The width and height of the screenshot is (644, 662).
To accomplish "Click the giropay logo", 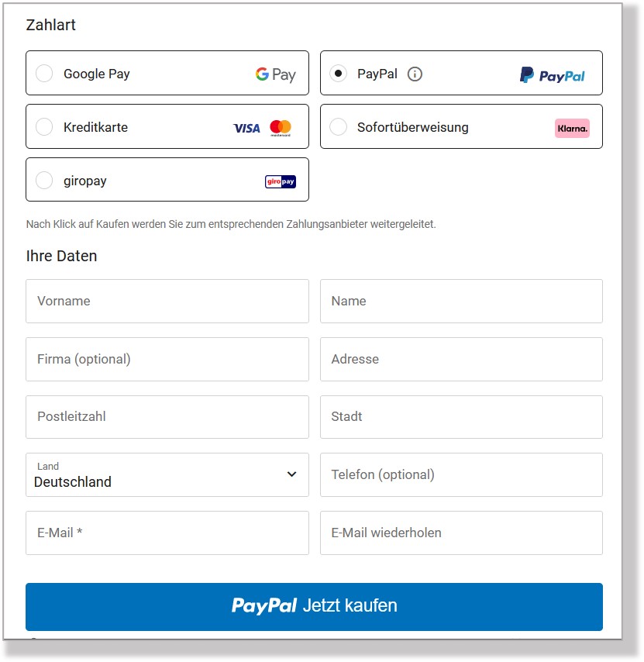I will click(x=281, y=181).
